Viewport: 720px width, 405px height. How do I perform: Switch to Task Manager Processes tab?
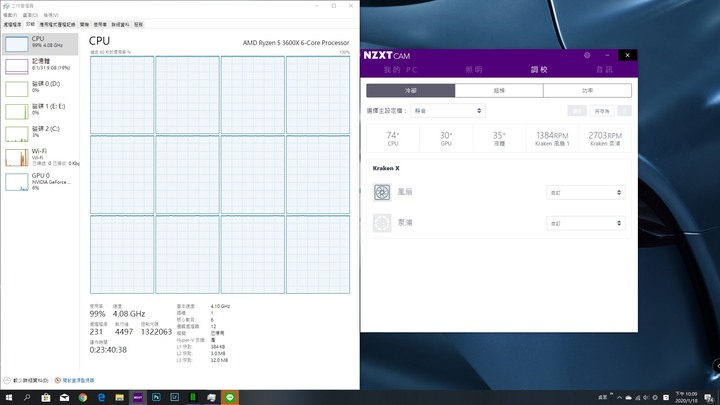12,24
